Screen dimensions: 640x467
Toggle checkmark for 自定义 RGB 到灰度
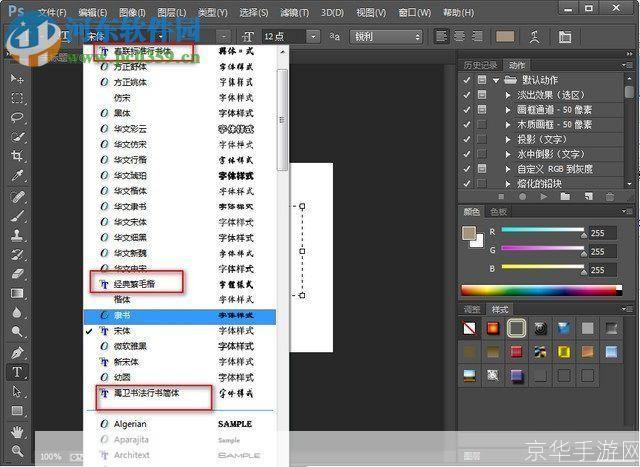(467, 169)
